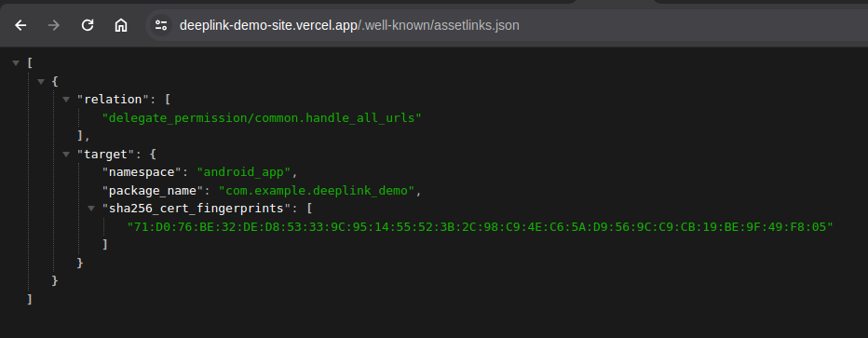The image size is (868, 338).
Task: Open the browser home page
Action: click(x=121, y=25)
